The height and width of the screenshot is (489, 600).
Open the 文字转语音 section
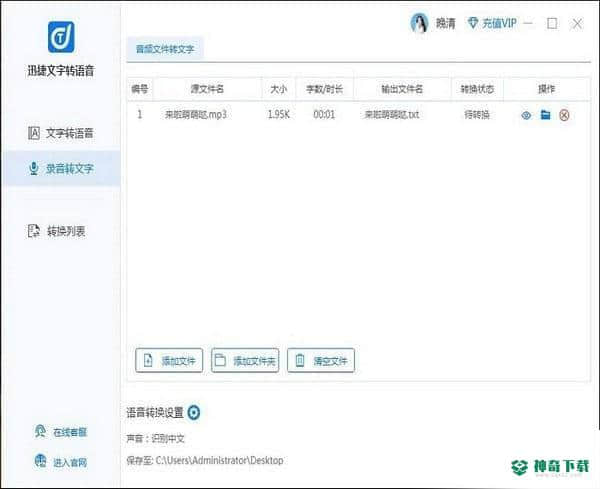pos(60,133)
